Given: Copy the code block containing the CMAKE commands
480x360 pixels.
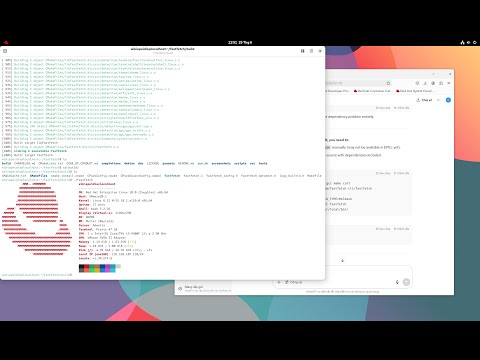Looking at the screenshot, I should 383,173.
